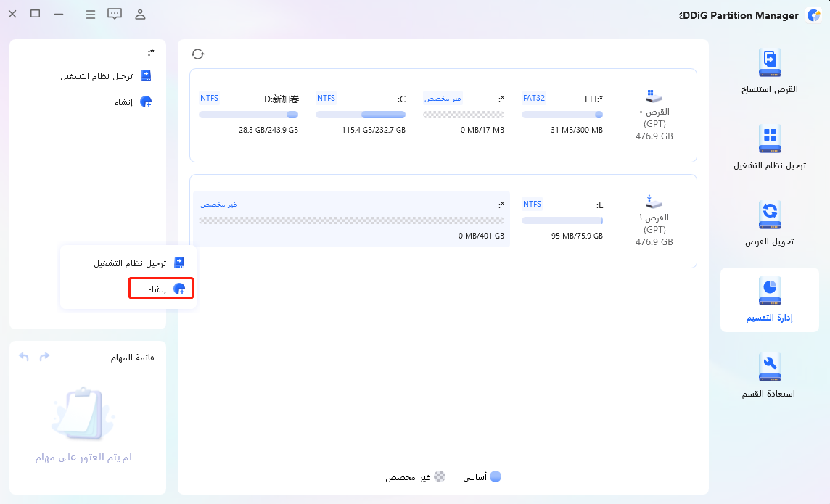This screenshot has width=830, height=504.
Task: Select the C: NTFS partition block
Action: (x=361, y=114)
